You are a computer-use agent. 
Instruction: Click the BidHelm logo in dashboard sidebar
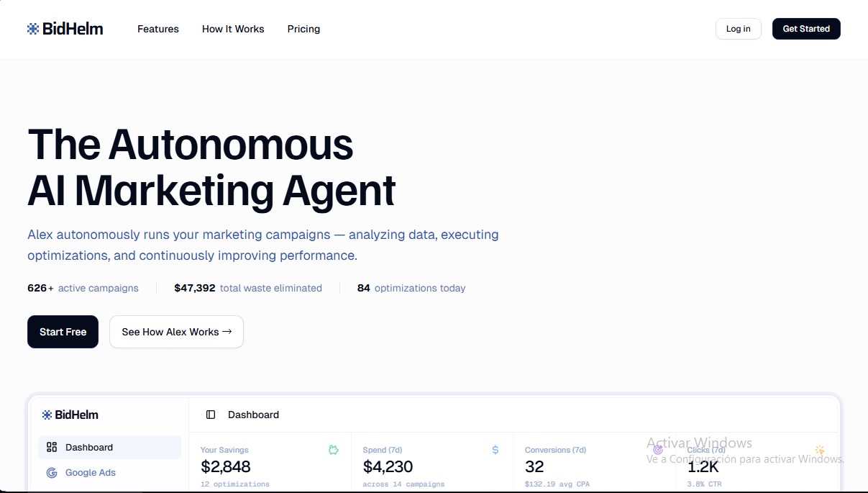70,415
